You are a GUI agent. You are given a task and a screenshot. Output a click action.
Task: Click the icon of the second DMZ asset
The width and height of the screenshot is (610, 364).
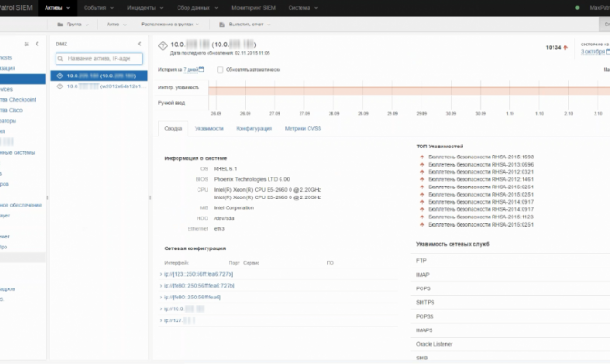coord(60,86)
